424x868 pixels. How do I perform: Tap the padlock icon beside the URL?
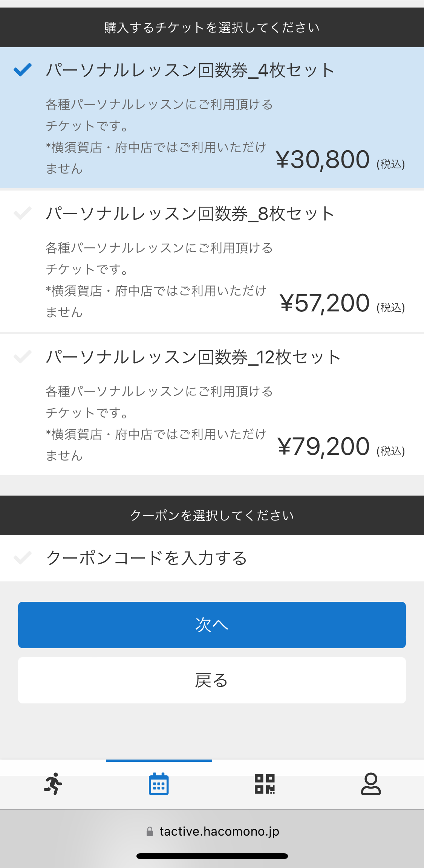coord(150,831)
